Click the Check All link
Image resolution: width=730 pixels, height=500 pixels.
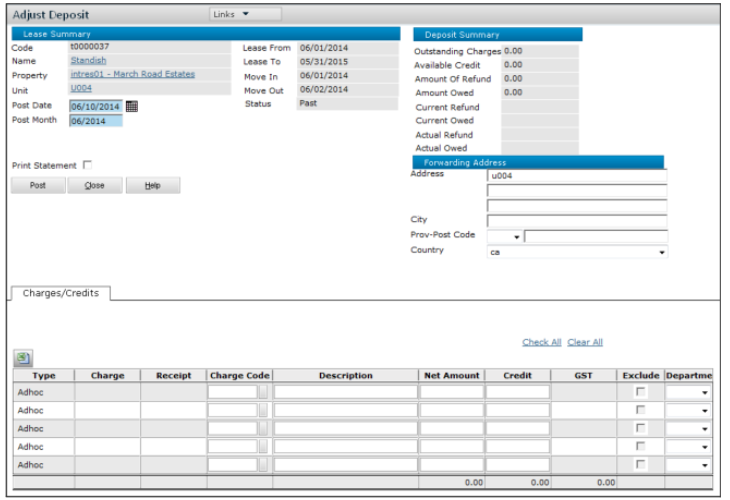(541, 342)
